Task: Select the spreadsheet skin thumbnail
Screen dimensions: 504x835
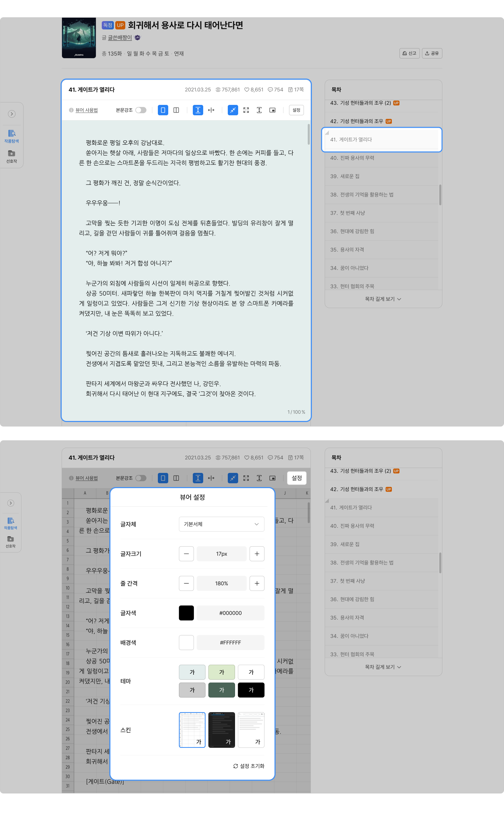Action: point(192,730)
